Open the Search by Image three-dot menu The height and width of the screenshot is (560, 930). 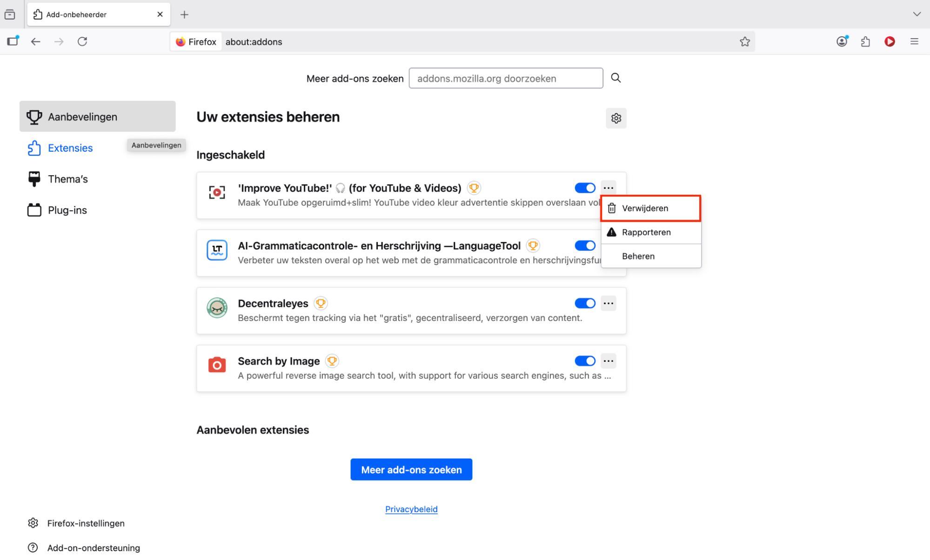[x=608, y=360]
